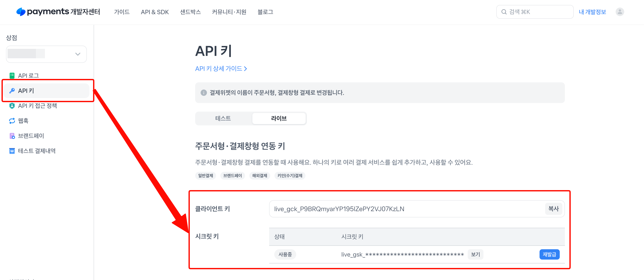The width and height of the screenshot is (644, 280).
Task: Click the shield icon for API 키 접근 정책
Action: tap(12, 106)
